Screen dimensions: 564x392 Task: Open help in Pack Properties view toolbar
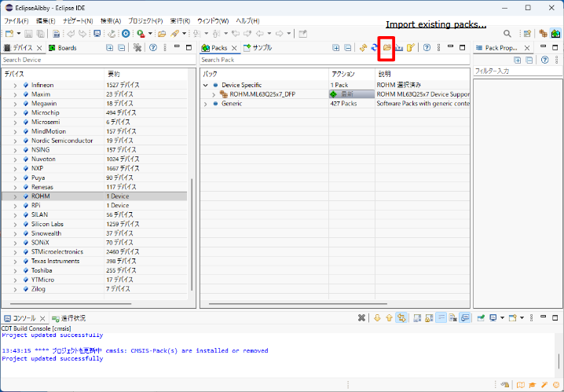[545, 60]
